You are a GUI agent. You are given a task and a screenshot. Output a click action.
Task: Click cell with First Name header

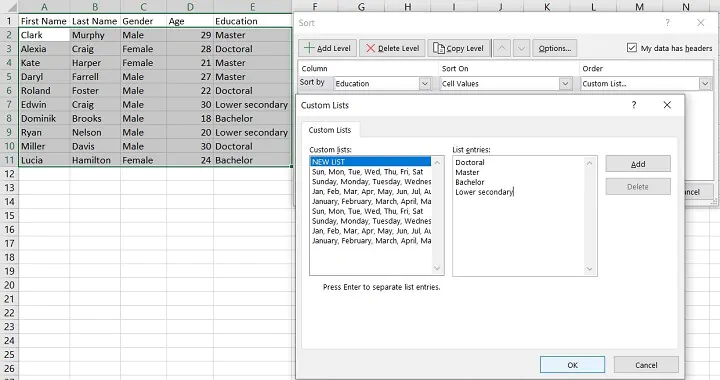44,21
